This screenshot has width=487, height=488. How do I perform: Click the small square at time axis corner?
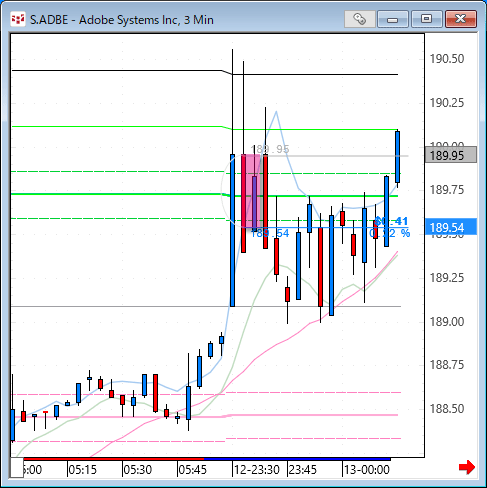tap(17, 468)
